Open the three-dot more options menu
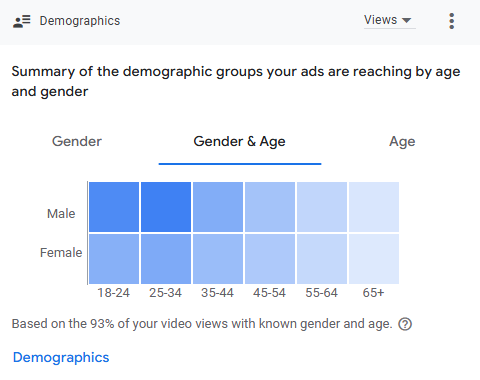This screenshot has height=380, width=480. [x=452, y=21]
